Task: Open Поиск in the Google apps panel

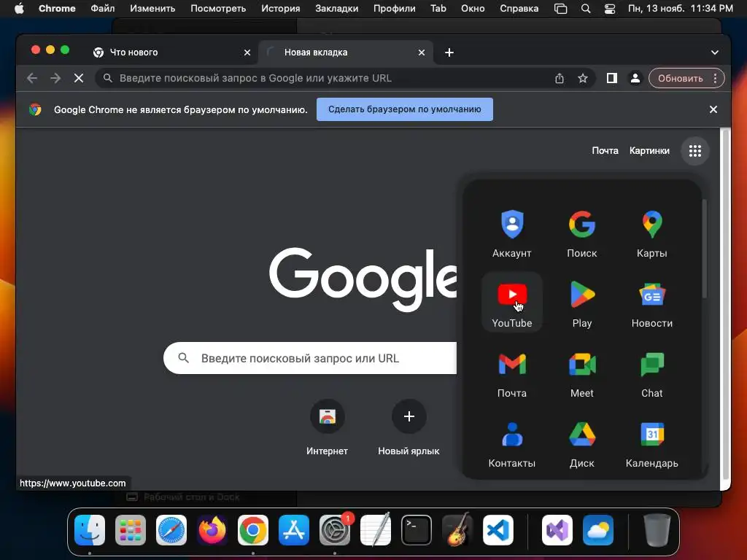Action: pos(581,233)
